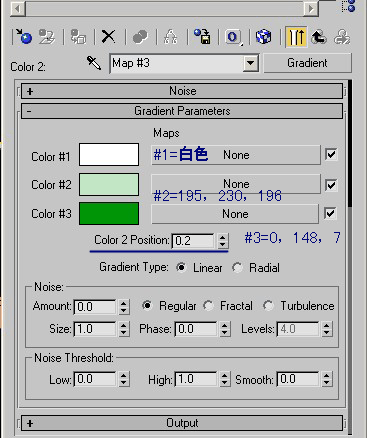Click the Gradient map type button

point(307,63)
